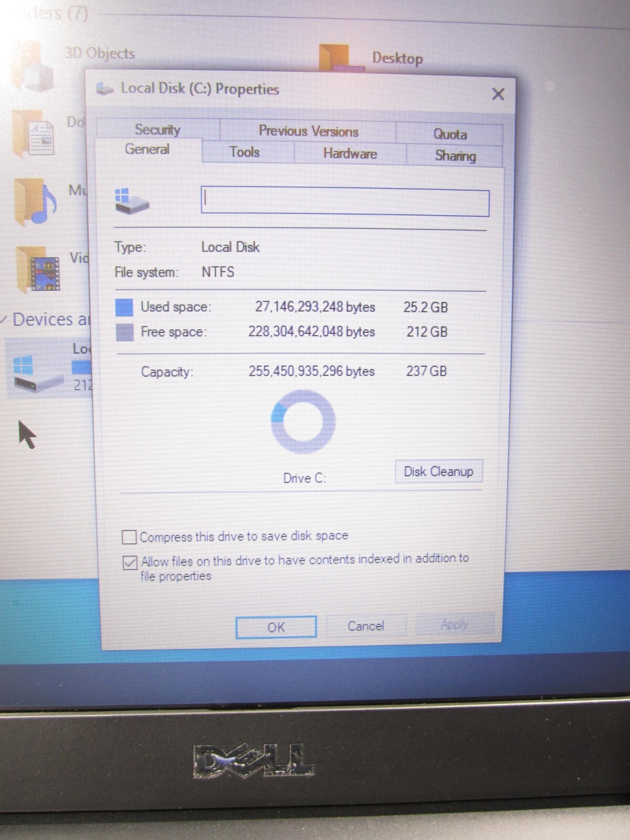The image size is (630, 840).
Task: Select the Music folder icon in Explorer
Action: (x=35, y=202)
